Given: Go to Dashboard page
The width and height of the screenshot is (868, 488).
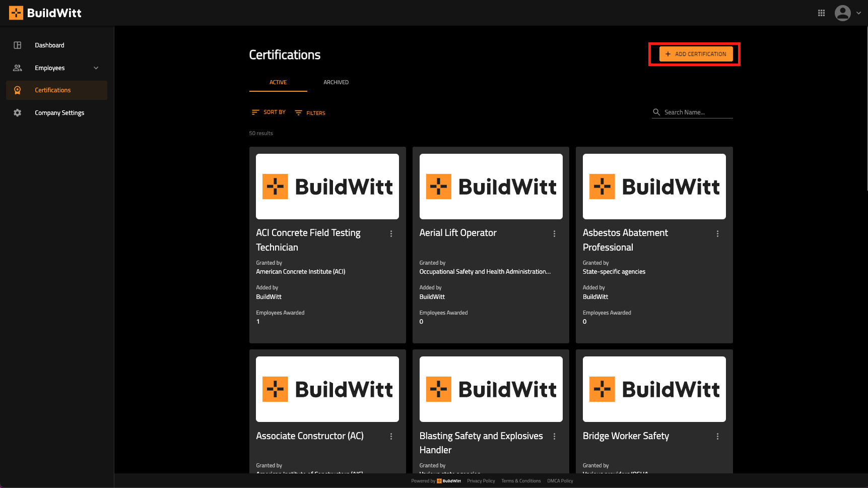Looking at the screenshot, I should (49, 45).
